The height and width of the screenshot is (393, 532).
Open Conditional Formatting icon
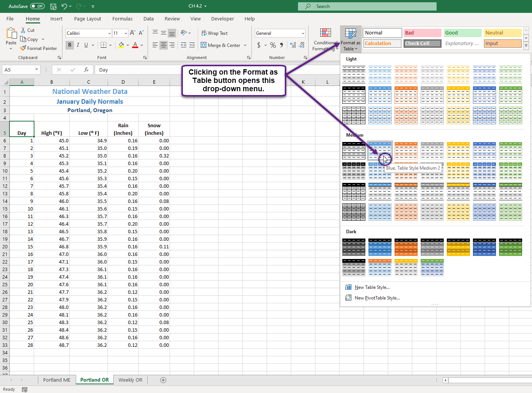click(326, 33)
